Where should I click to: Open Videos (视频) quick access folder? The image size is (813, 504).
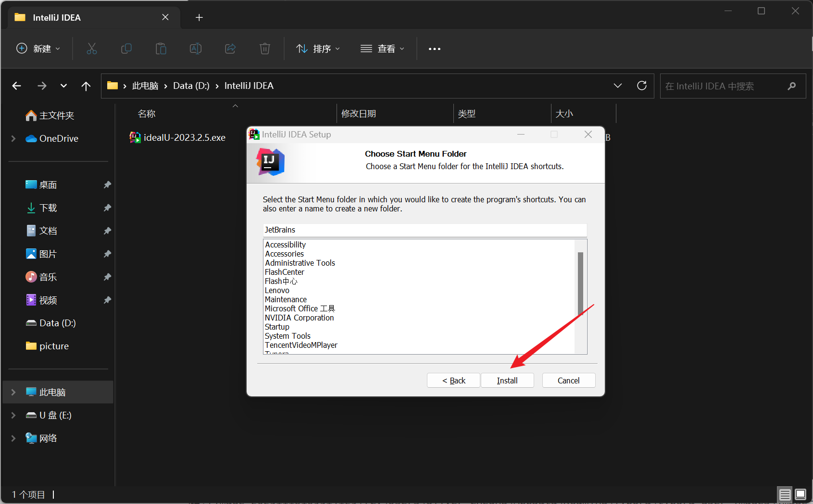41,300
